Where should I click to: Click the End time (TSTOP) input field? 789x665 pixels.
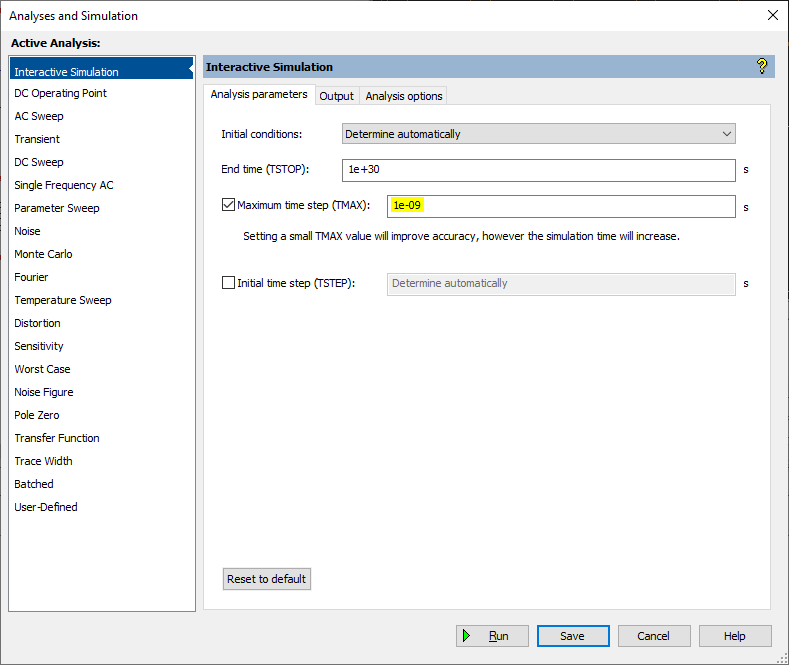coord(538,170)
